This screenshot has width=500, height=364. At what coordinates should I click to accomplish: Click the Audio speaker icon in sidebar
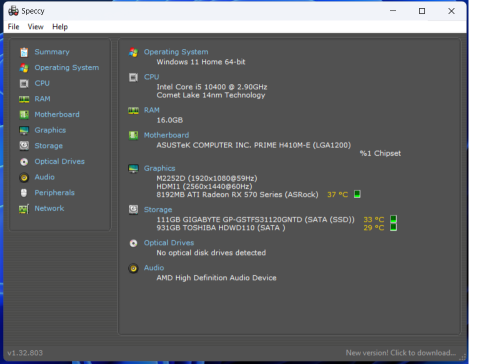tap(24, 177)
